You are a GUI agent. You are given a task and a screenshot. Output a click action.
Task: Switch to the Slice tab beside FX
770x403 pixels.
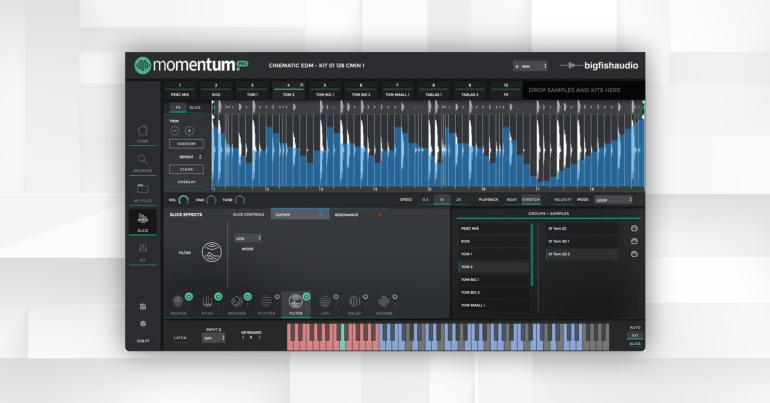coord(195,107)
